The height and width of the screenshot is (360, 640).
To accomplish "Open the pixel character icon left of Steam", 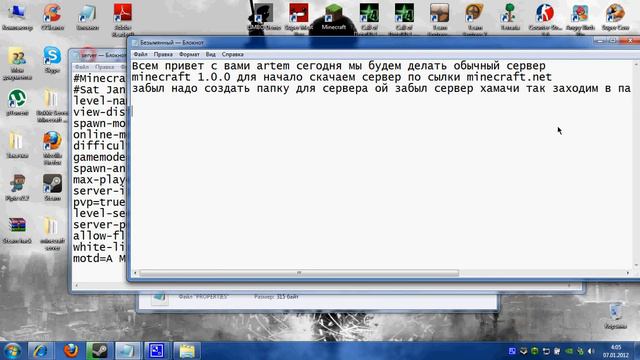I will click(17, 187).
